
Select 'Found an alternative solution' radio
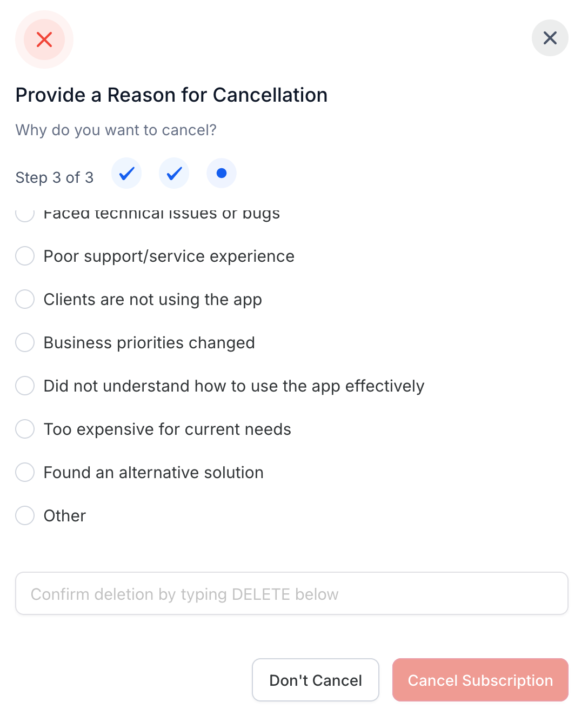point(25,472)
